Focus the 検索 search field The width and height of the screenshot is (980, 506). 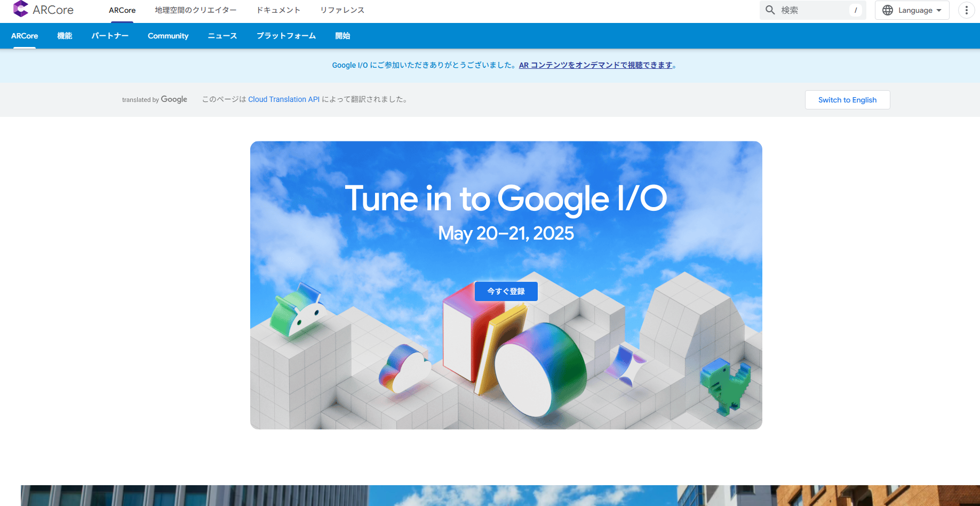(x=813, y=10)
